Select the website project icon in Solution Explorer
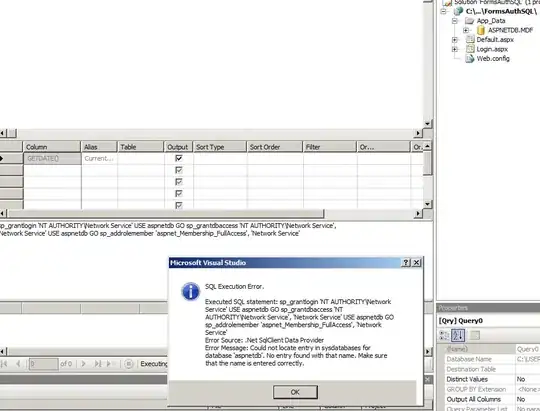The image size is (540, 411). click(458, 11)
